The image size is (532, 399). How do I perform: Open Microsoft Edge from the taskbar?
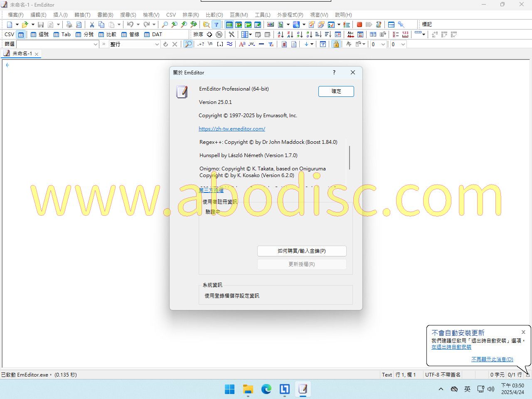266,389
